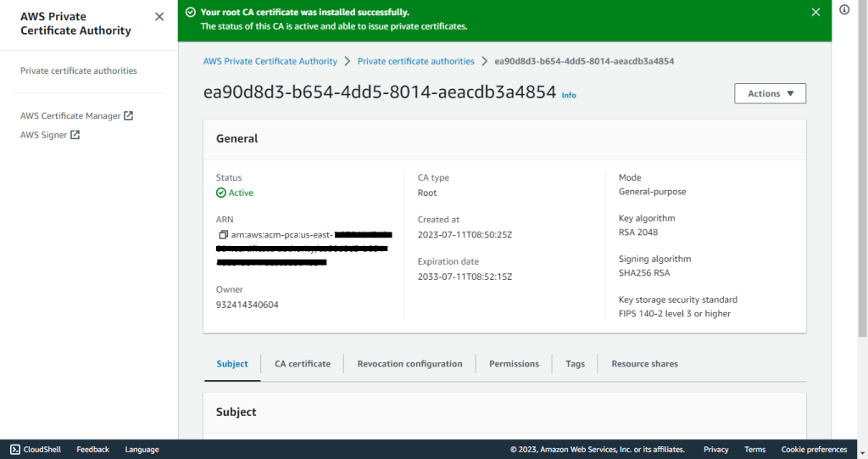This screenshot has width=868, height=459.
Task: Dismiss the green success notification banner
Action: [x=815, y=12]
